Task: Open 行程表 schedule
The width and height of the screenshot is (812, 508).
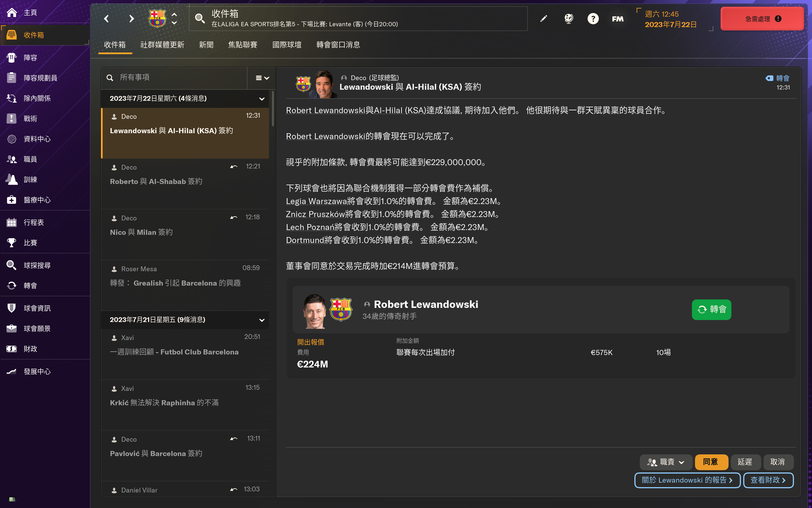Action: (45, 222)
